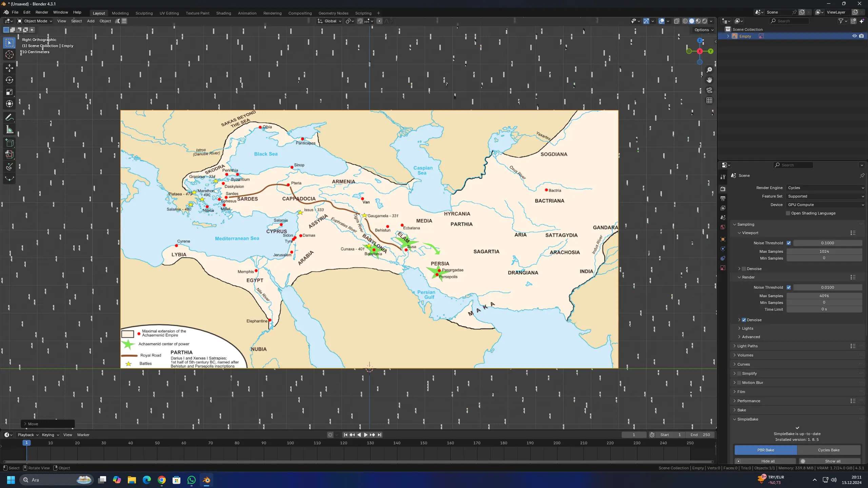Click the Cycles Bake button
The image size is (868, 488).
tap(829, 450)
